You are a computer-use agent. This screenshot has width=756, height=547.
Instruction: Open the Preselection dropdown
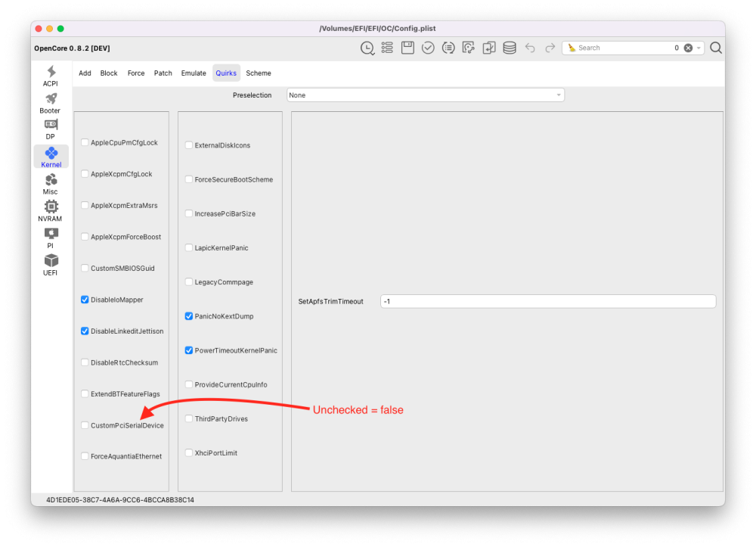coord(425,95)
